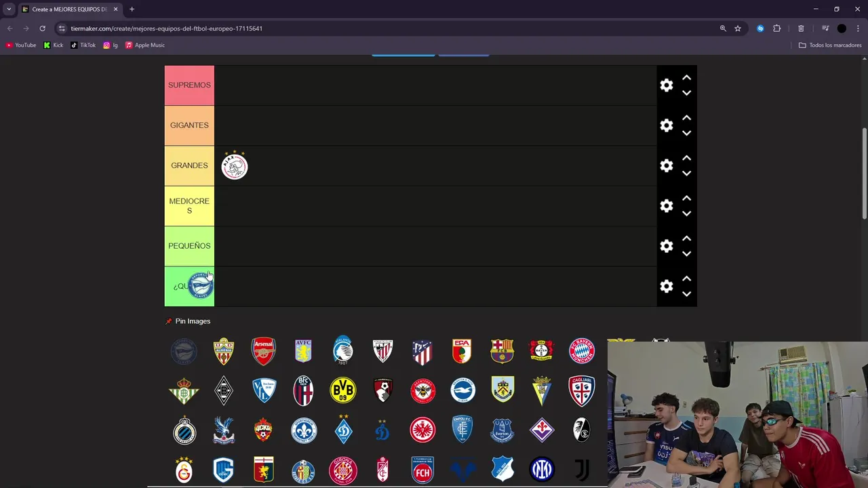
Task: Click the CSKA Moscow logo
Action: [263, 430]
